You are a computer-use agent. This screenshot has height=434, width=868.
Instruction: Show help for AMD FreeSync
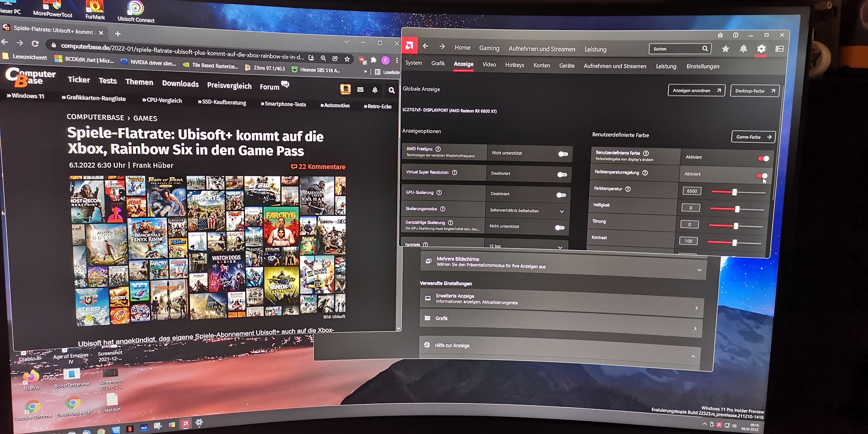pos(438,149)
